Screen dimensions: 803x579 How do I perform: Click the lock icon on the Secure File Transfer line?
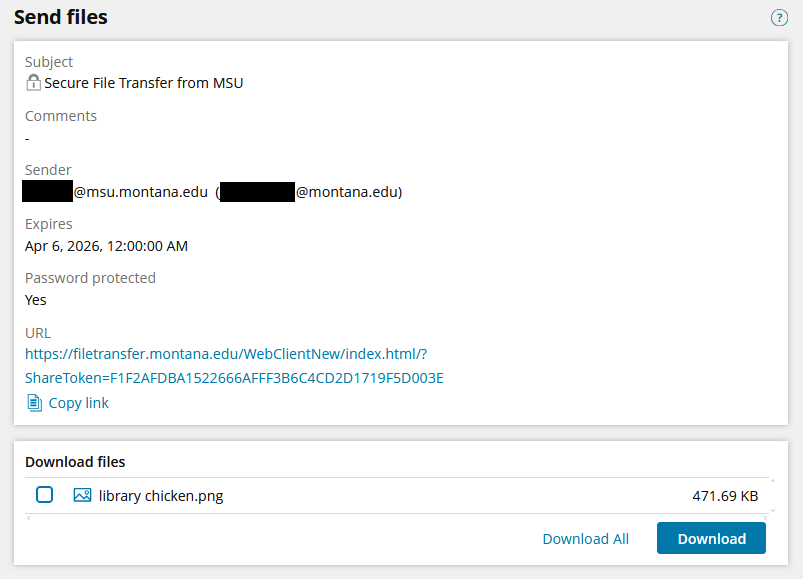pos(32,83)
